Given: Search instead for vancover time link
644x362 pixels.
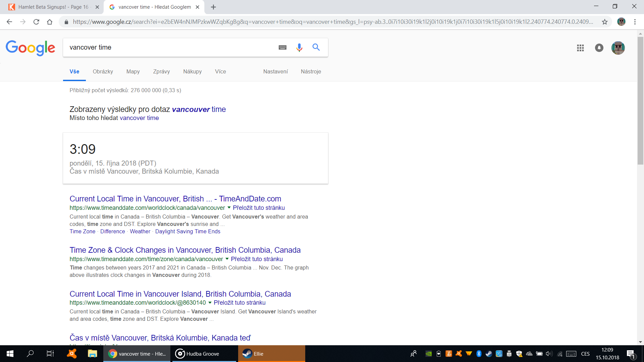Looking at the screenshot, I should 139,118.
